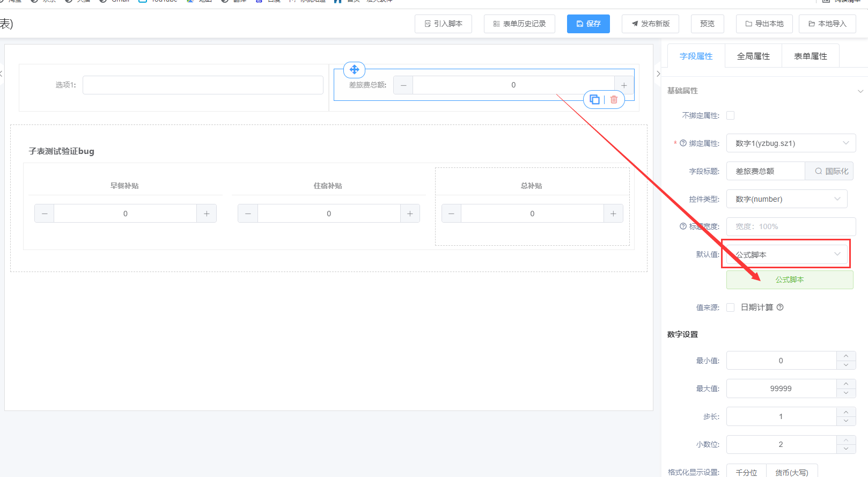Image resolution: width=868 pixels, height=477 pixels.
Task: Click the green 公式脚本 button
Action: point(789,280)
